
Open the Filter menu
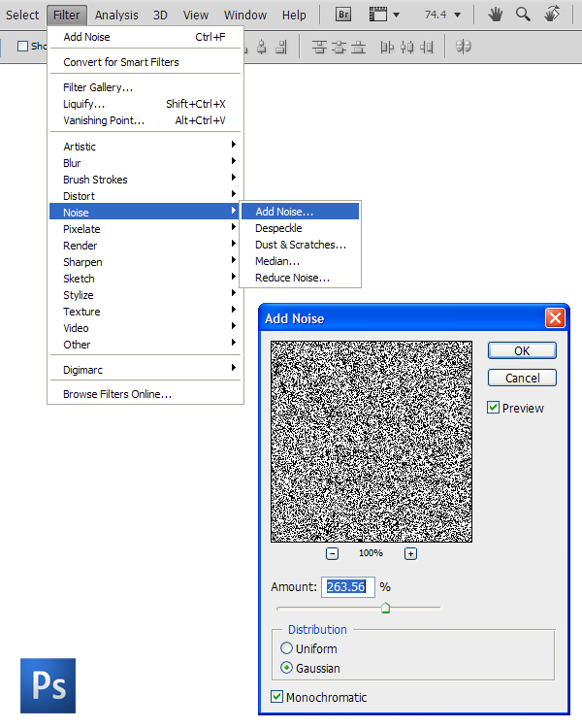click(x=66, y=15)
